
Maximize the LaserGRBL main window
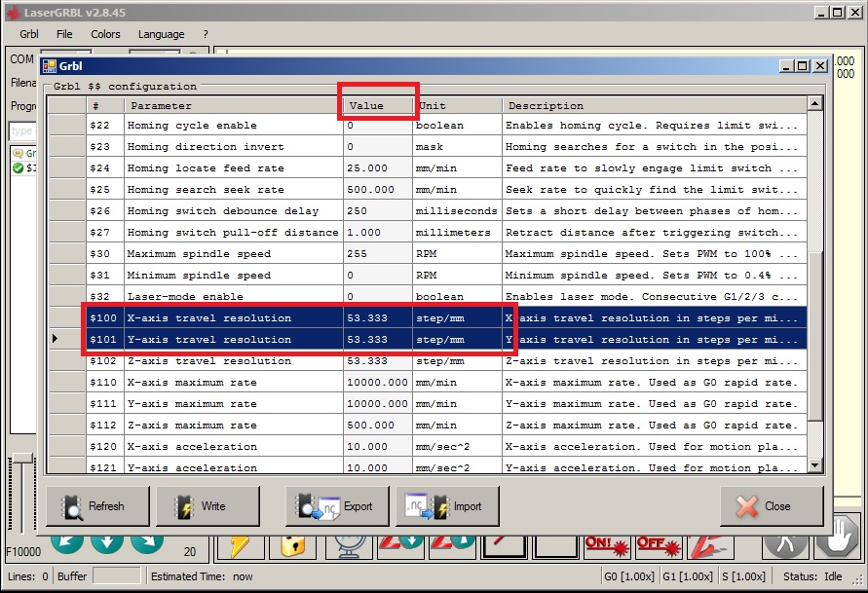pyautogui.click(x=838, y=12)
